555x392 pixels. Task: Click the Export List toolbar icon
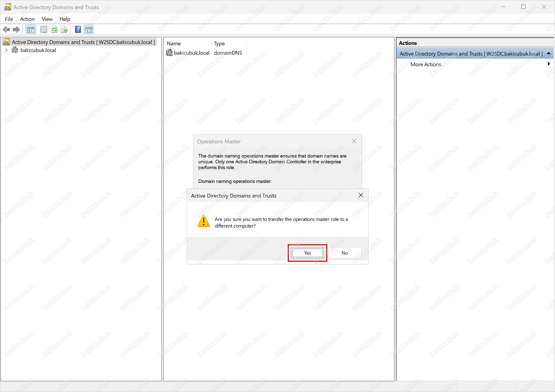click(x=64, y=30)
